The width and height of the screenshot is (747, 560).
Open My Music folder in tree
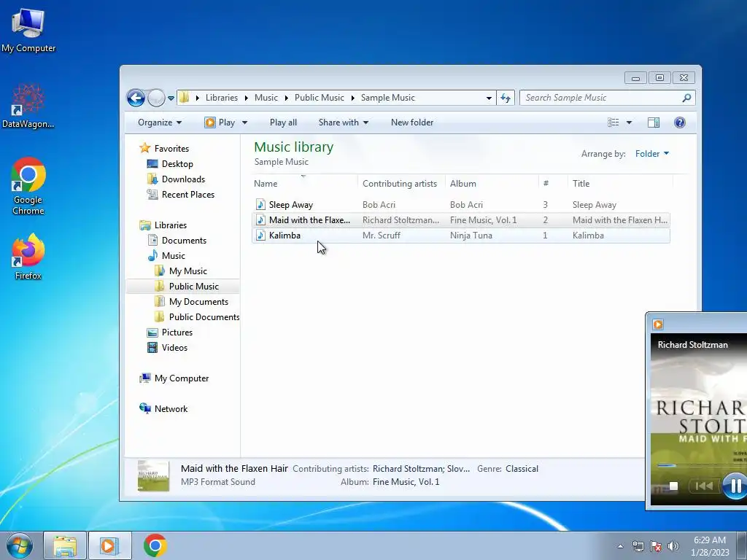point(187,271)
